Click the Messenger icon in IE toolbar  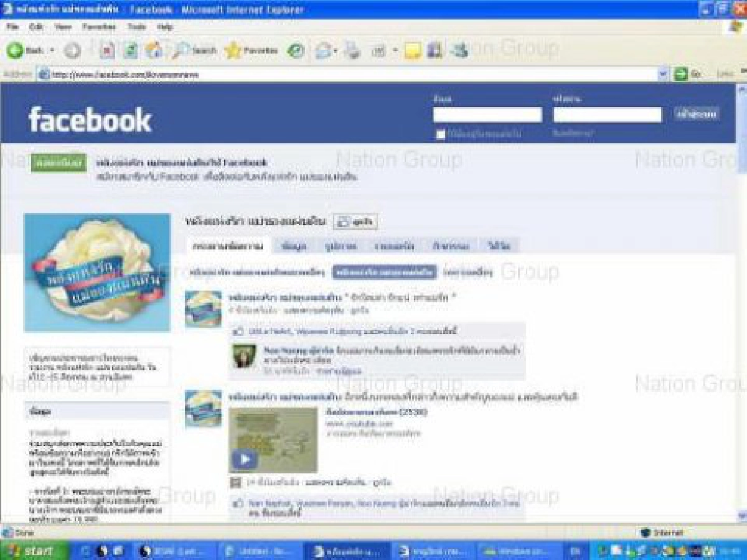tap(460, 51)
